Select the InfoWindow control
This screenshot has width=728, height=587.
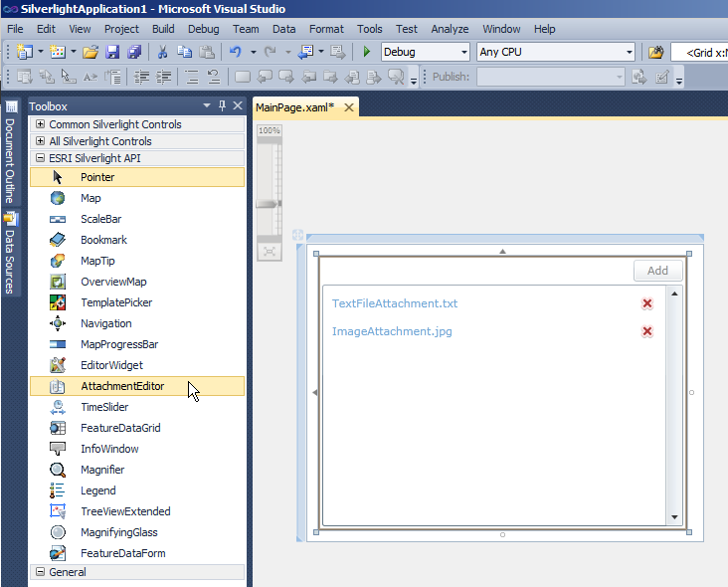tap(137, 449)
